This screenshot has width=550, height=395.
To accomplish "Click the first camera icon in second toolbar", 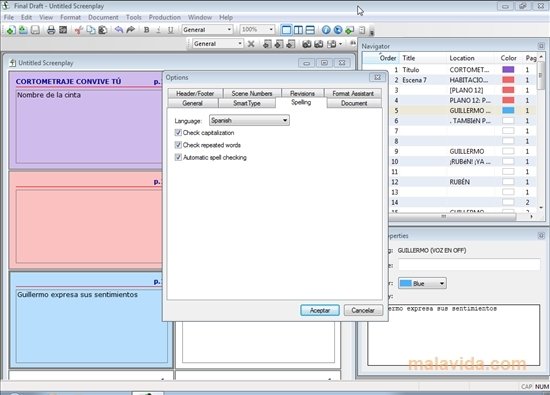I will coord(307,44).
